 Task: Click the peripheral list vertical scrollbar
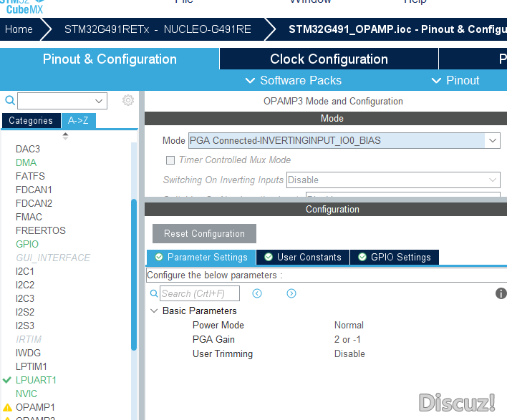coord(134,275)
